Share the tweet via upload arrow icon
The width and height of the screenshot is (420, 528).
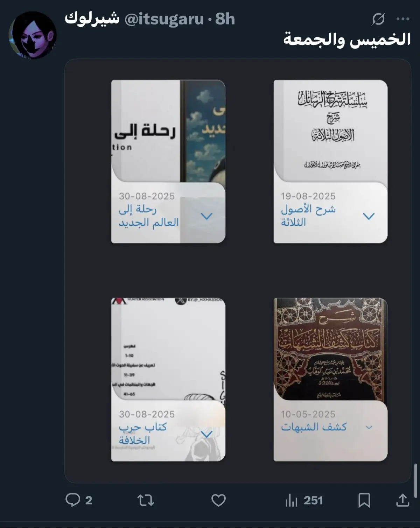[x=402, y=500]
